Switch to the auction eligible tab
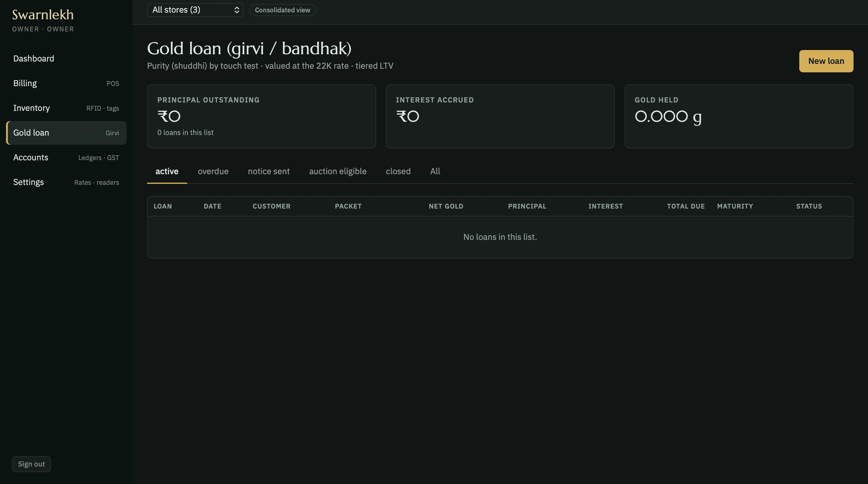The height and width of the screenshot is (484, 868). pos(338,171)
